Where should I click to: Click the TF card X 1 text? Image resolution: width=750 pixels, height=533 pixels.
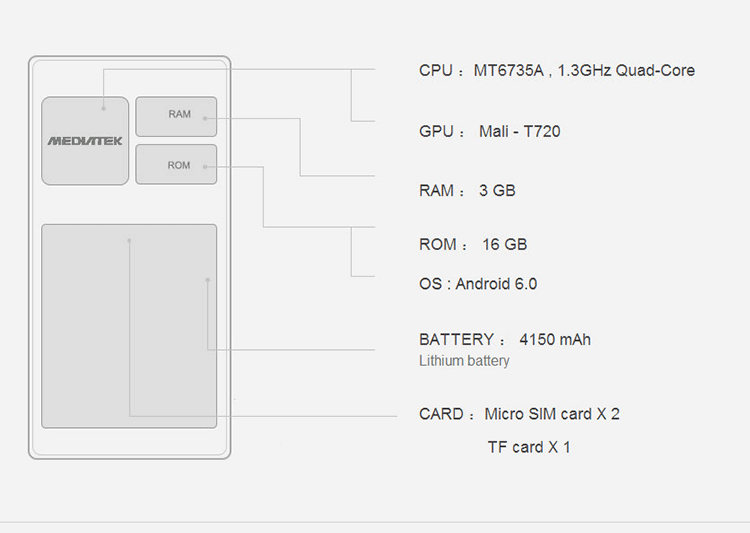coord(529,447)
